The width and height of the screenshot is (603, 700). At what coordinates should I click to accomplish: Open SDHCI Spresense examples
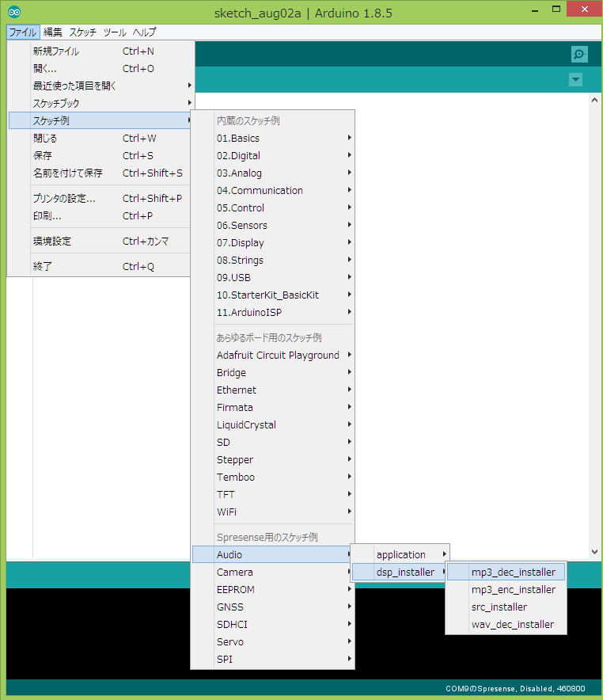(x=273, y=625)
